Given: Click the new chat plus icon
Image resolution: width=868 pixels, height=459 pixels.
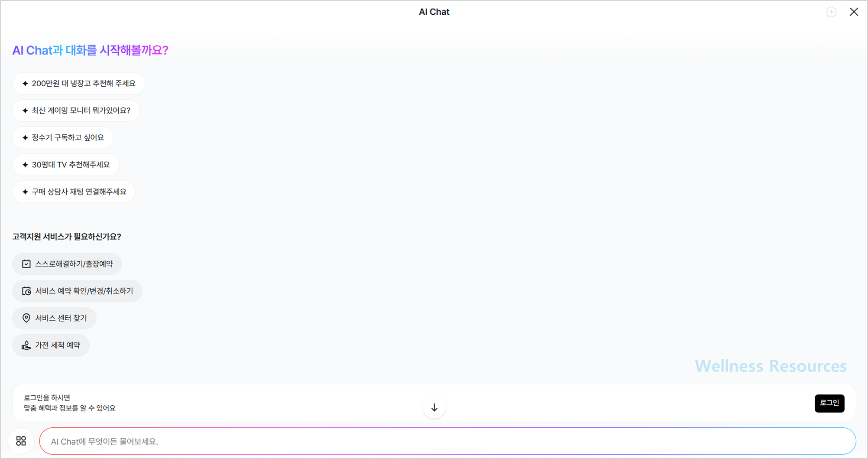Looking at the screenshot, I should [x=831, y=12].
